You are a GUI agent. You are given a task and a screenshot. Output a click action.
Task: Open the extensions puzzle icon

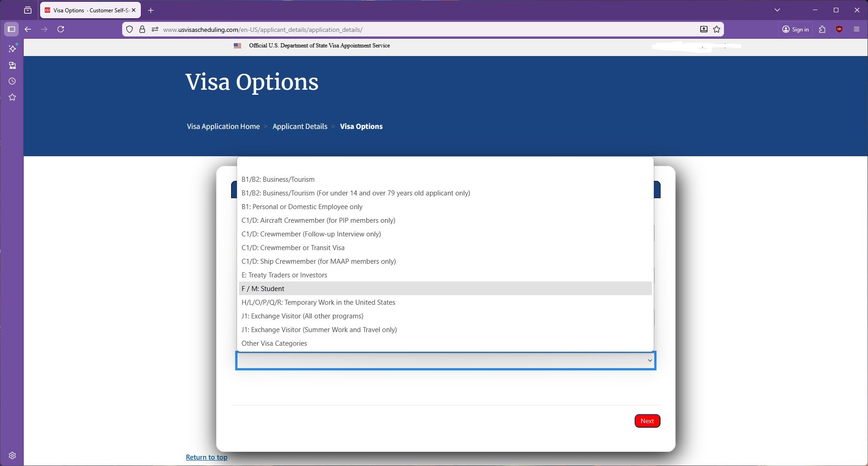tap(822, 29)
